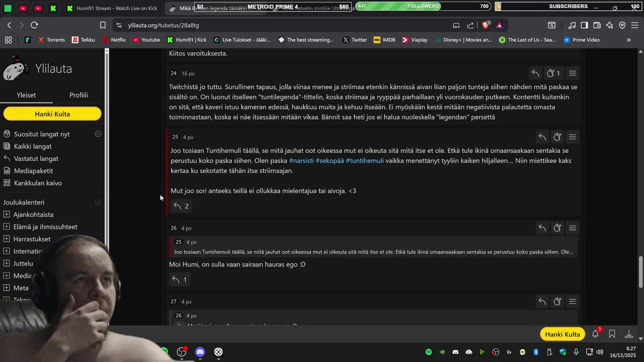The image size is (644, 362).
Task: Reply to post 26 using the arrow icon
Action: point(542,228)
